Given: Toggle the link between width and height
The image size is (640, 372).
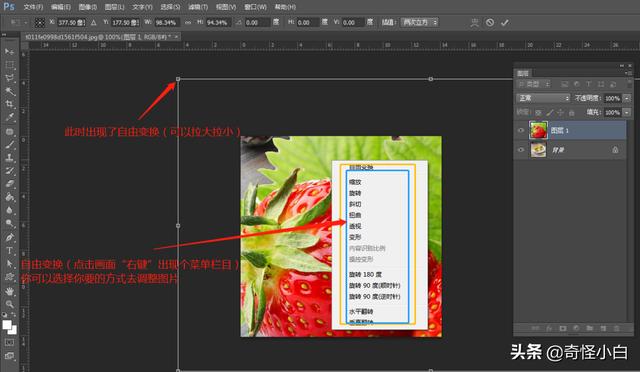Looking at the screenshot, I should coord(188,22).
